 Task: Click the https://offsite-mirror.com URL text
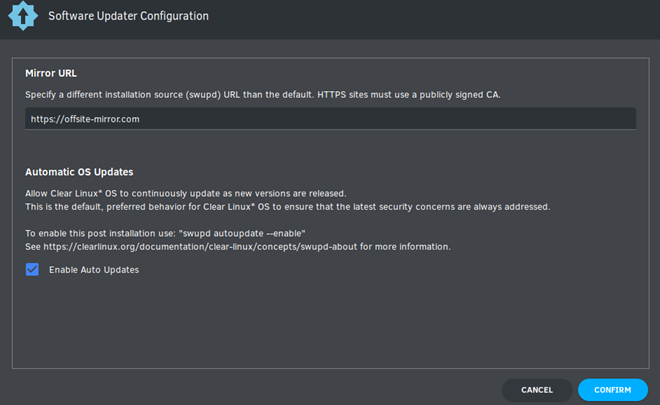[85, 119]
